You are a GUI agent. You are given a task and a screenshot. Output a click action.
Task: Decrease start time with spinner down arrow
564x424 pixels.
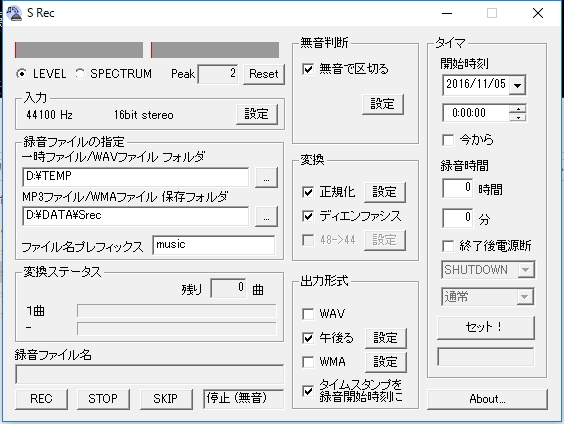click(x=518, y=117)
